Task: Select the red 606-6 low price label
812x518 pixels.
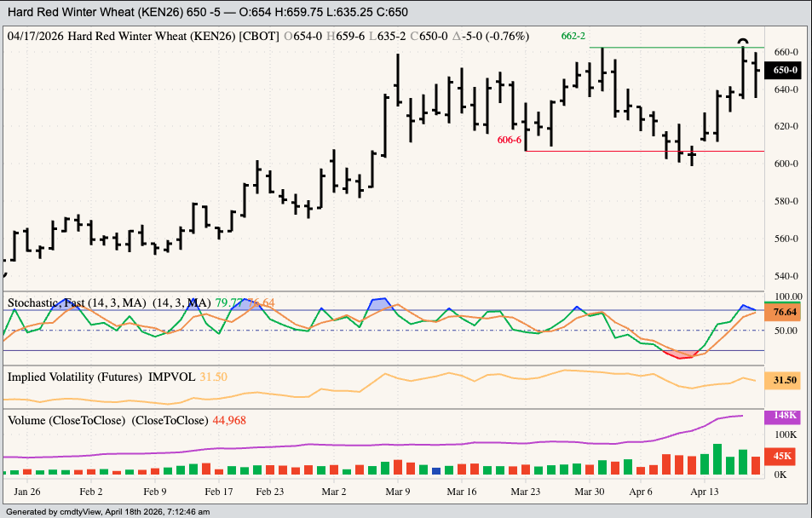Action: tap(509, 140)
